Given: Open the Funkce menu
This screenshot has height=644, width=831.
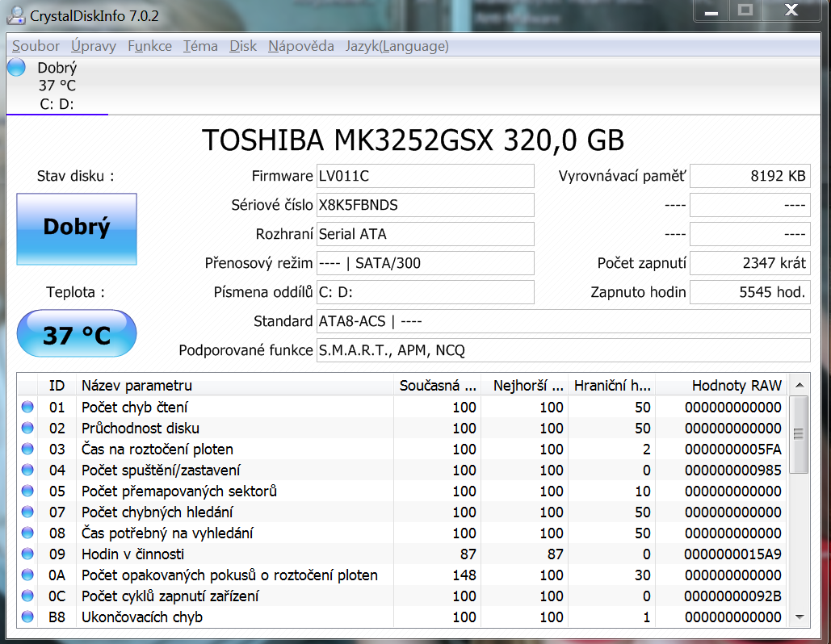Looking at the screenshot, I should [149, 46].
